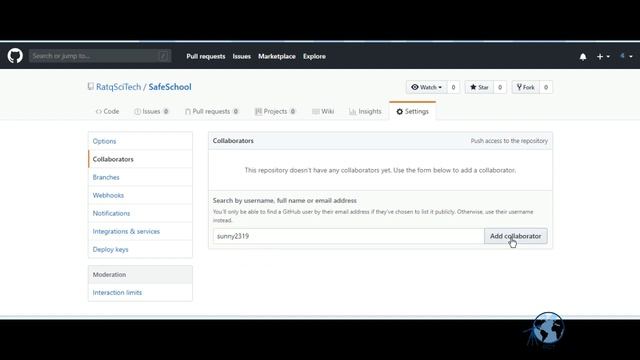Click the Search or jump to field
The width and height of the screenshot is (640, 360).
[x=100, y=56]
